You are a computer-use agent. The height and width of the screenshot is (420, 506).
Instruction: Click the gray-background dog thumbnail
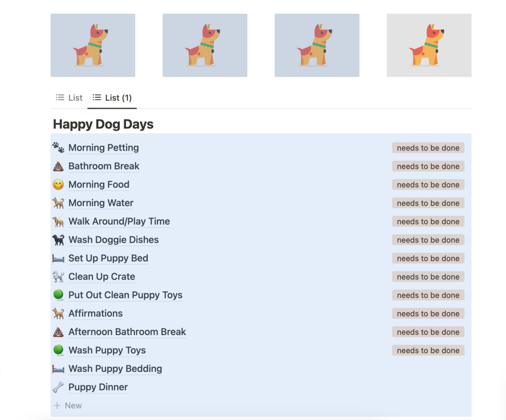[429, 45]
